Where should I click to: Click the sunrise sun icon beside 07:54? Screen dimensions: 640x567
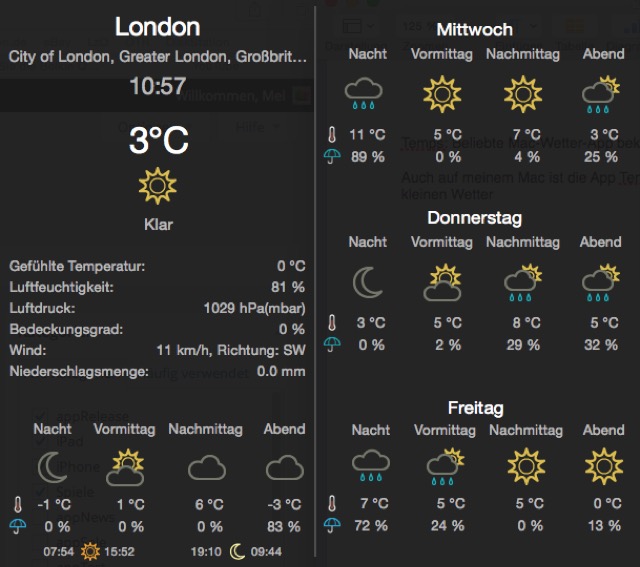pos(91,551)
